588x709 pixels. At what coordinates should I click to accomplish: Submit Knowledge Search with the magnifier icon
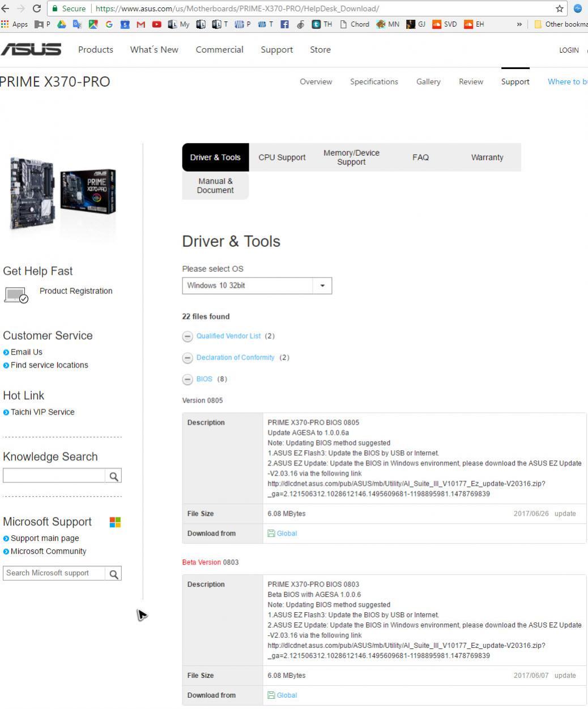[x=114, y=476]
